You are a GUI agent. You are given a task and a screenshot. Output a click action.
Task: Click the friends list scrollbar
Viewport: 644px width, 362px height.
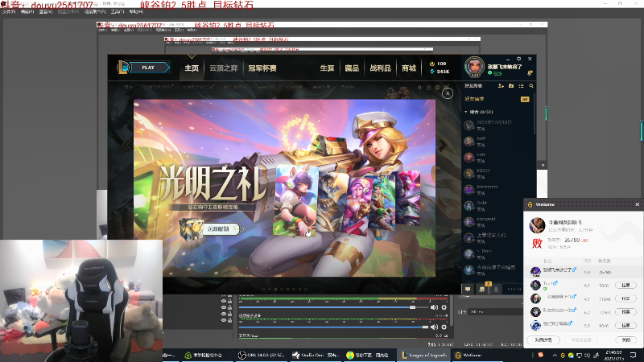point(535,115)
